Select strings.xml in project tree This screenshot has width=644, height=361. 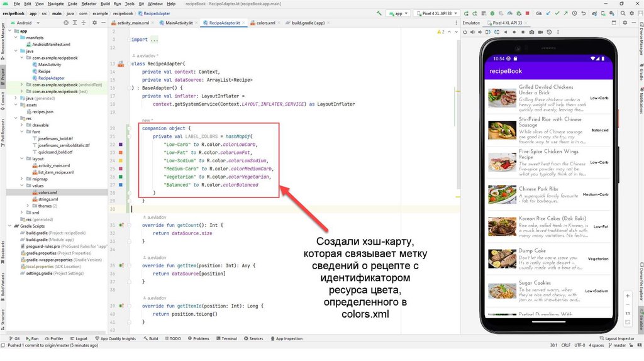(x=48, y=199)
